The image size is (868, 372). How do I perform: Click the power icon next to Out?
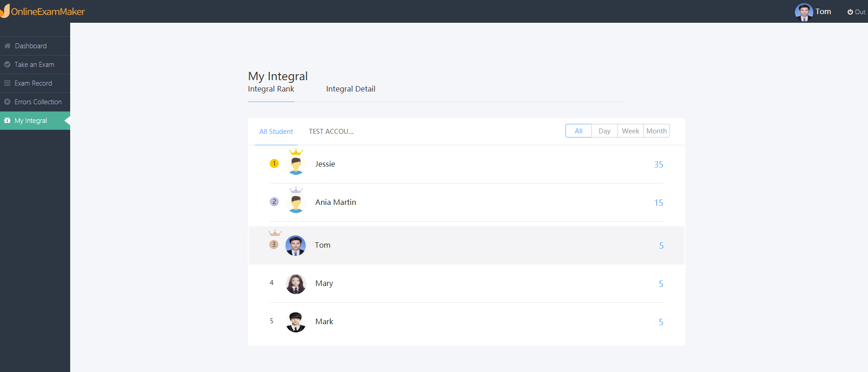click(x=850, y=12)
